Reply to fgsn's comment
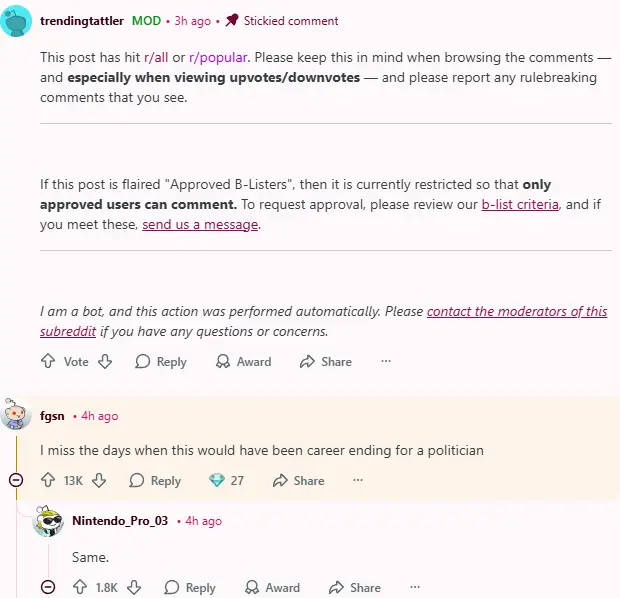 pos(155,480)
